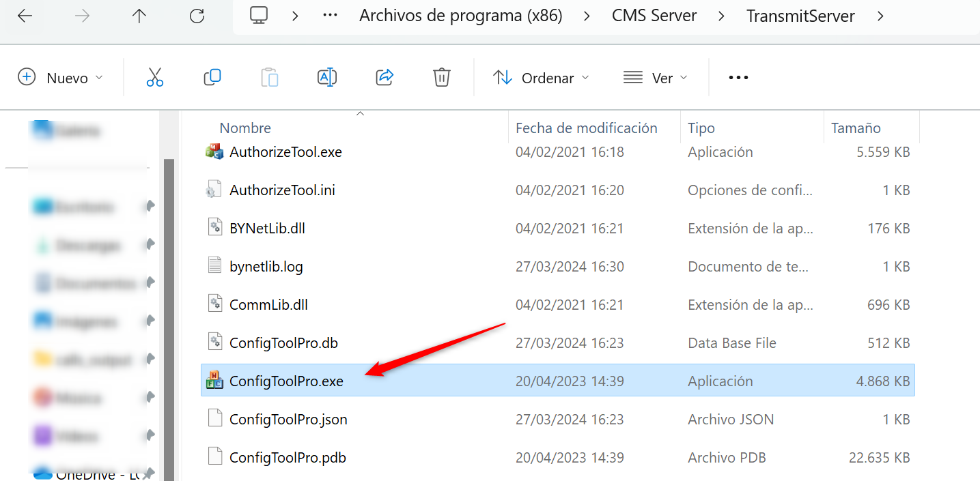Open the Ordenar sorting dropdown
Screen dimensions: 980x481
click(x=541, y=77)
